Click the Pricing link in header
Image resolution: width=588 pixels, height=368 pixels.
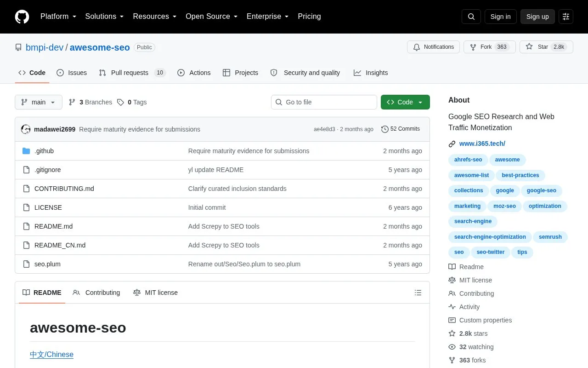(x=309, y=17)
